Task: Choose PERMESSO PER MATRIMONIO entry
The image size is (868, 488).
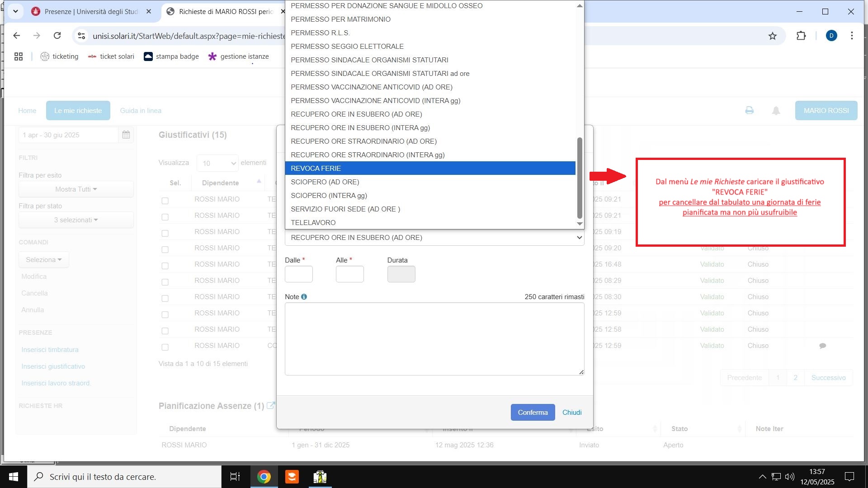Action: point(430,19)
